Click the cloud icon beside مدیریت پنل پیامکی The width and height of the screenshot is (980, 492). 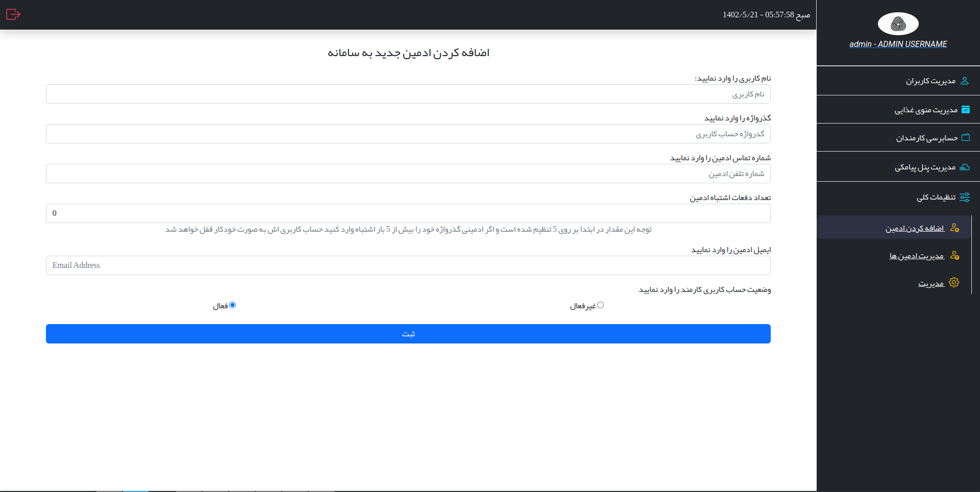coord(965,167)
